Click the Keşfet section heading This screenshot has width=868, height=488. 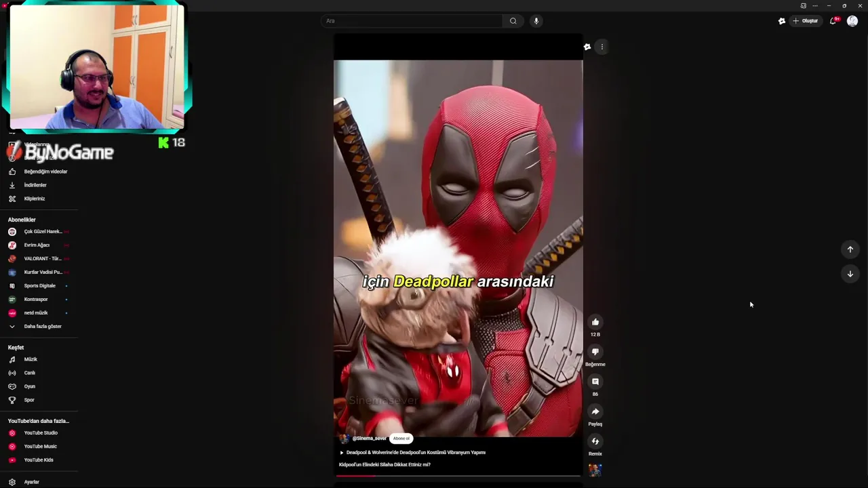coord(16,348)
